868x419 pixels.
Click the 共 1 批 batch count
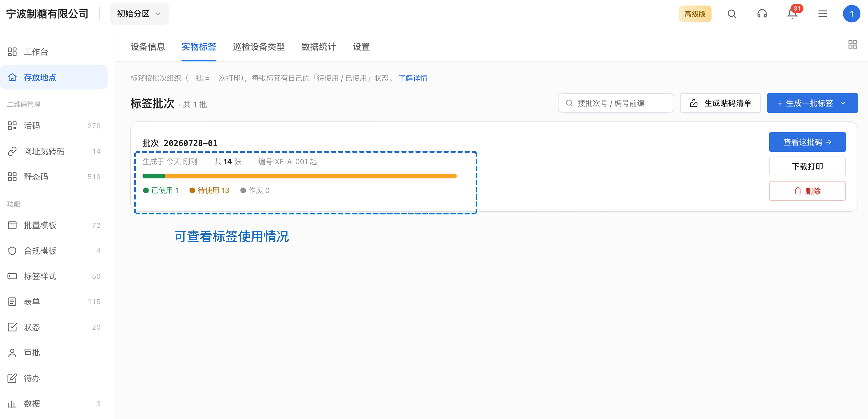[x=195, y=104]
